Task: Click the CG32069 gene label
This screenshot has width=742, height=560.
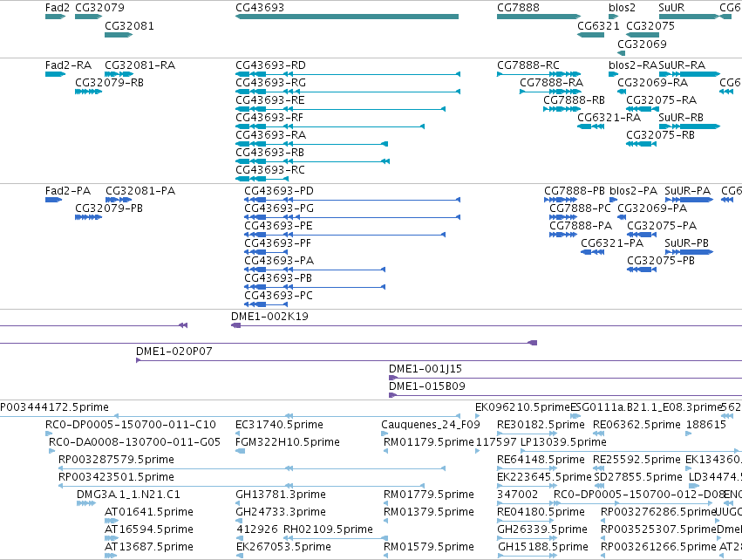Action: coord(642,44)
